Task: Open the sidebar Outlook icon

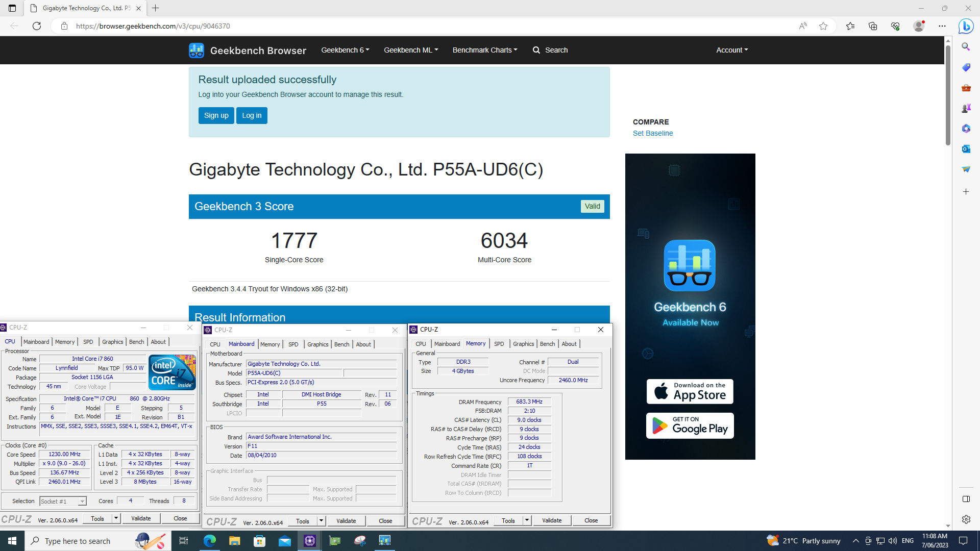Action: pos(966,149)
